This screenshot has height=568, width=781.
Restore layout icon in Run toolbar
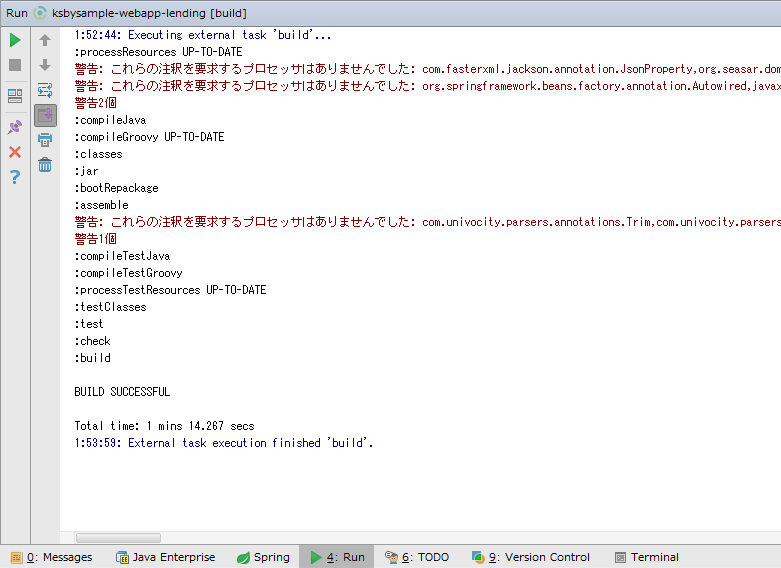(15, 96)
